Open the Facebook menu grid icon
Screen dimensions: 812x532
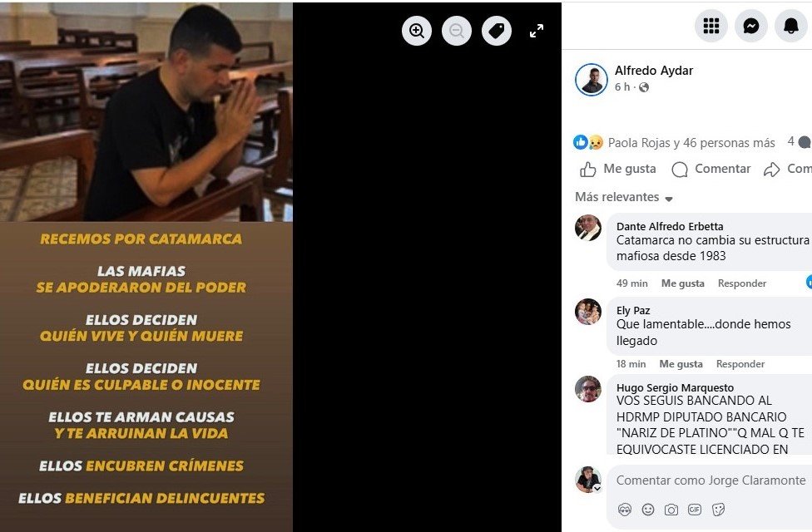pyautogui.click(x=711, y=26)
